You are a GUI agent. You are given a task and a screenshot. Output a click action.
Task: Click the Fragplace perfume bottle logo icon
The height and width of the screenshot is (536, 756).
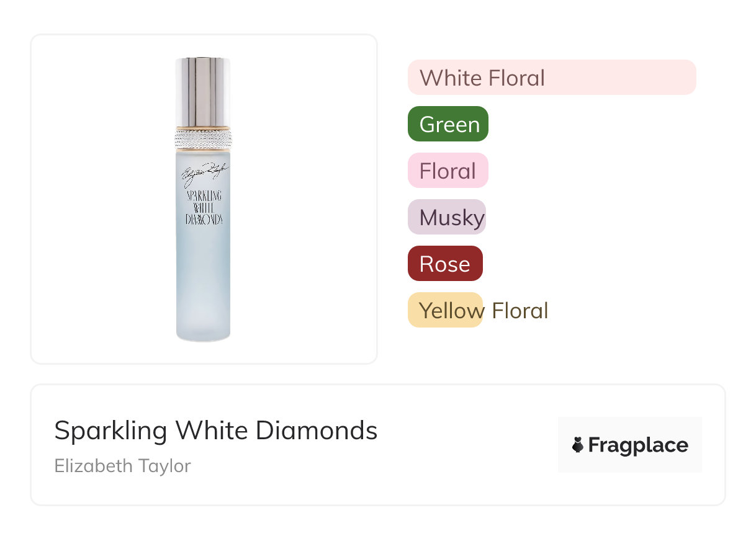(578, 445)
